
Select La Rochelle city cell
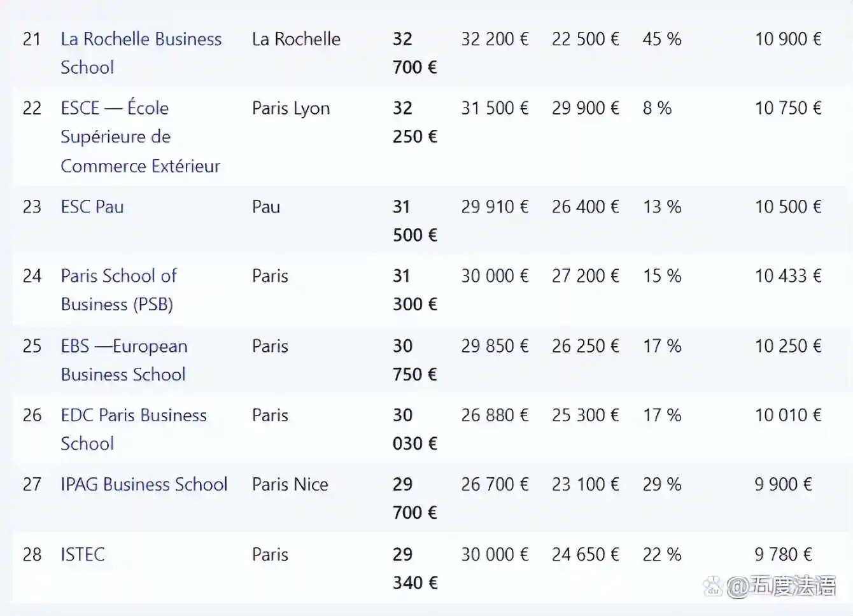point(296,39)
